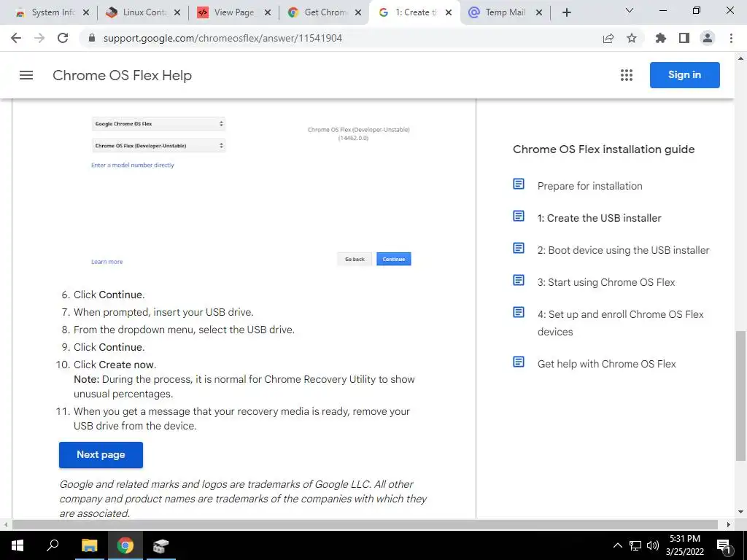Screen dimensions: 747x560
Task: Click the browser forward arrow
Action: tap(39, 38)
